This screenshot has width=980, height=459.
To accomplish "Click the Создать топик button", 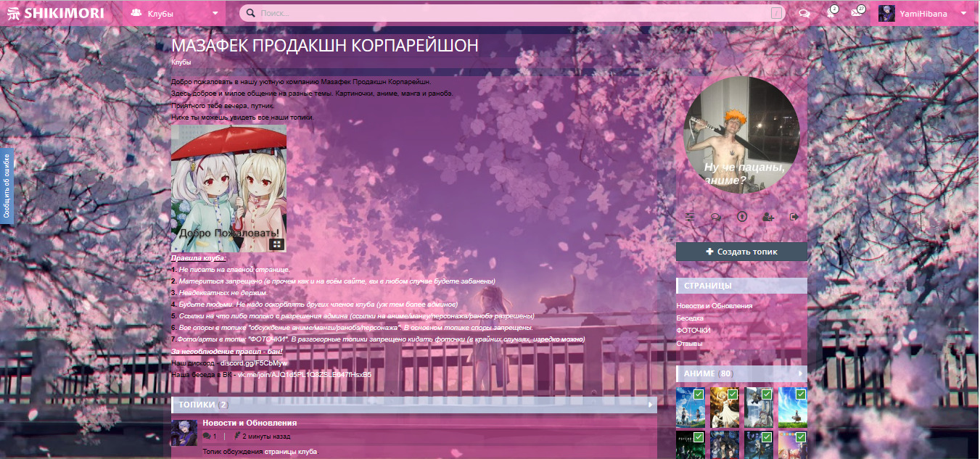I will pos(741,252).
